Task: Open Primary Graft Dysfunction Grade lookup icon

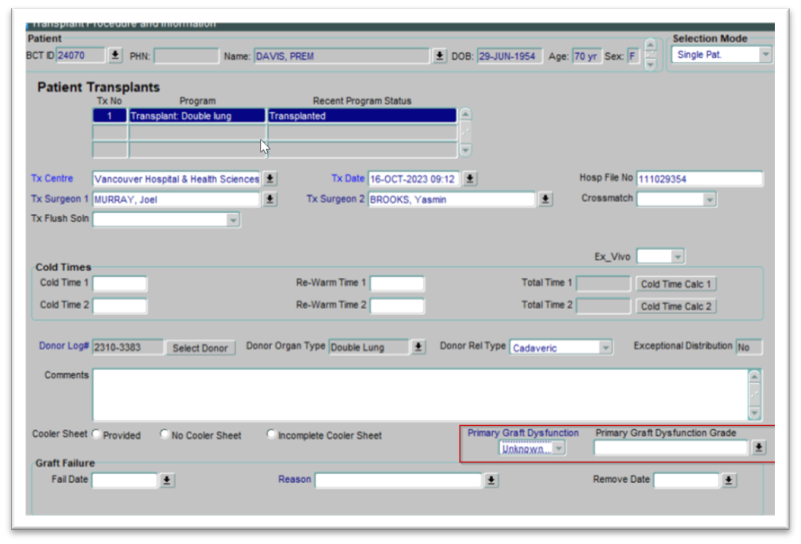Action: coord(760,448)
